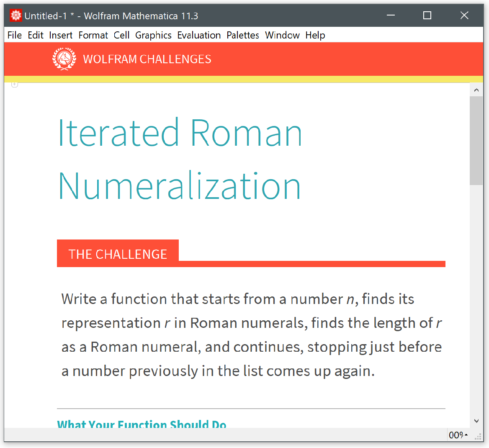489x448 pixels.
Task: Open the File menu
Action: (15, 35)
